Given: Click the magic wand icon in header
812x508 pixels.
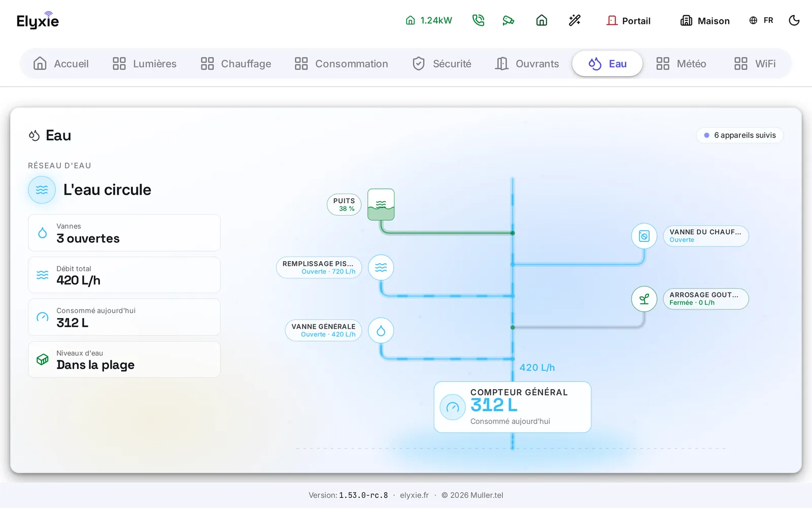Looking at the screenshot, I should pos(574,20).
